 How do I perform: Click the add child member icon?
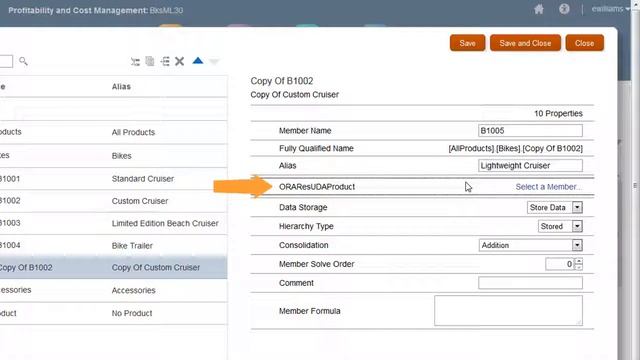[135, 61]
